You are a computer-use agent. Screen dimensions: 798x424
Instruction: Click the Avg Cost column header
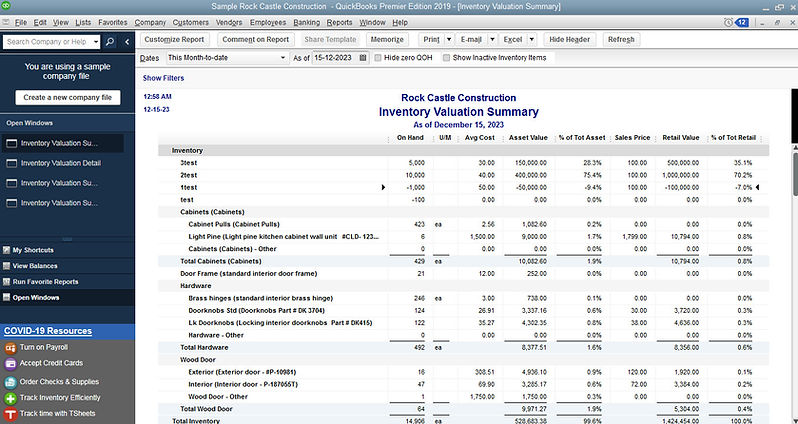coord(479,138)
